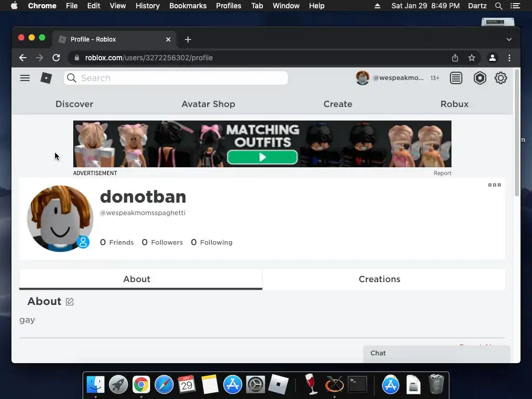Open the Roblox hamburger navigation menu
This screenshot has height=399, width=532.
[x=25, y=78]
